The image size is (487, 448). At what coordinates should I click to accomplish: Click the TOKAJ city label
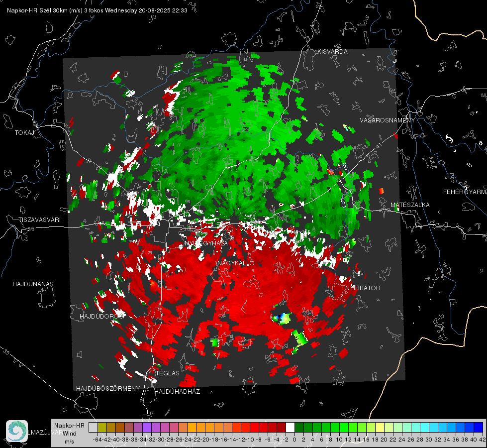24,133
